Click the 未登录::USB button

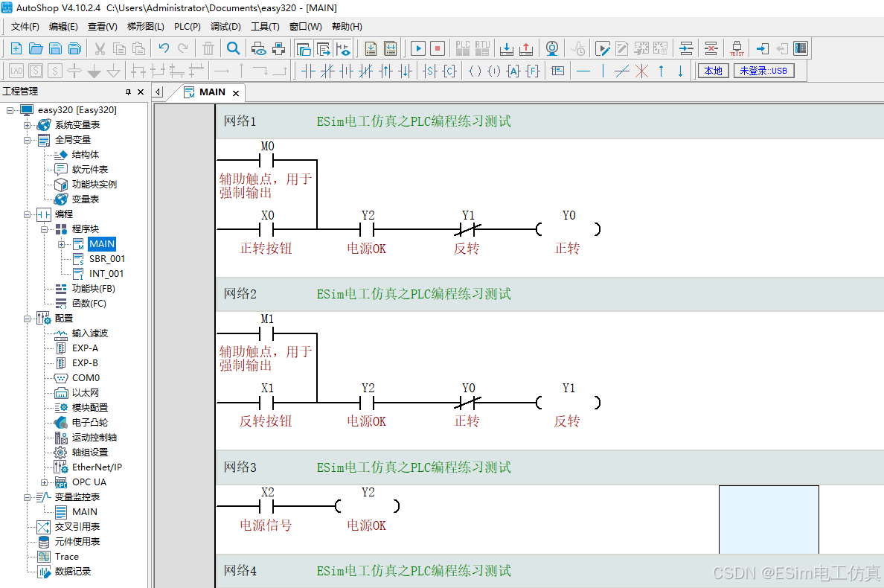[x=763, y=71]
